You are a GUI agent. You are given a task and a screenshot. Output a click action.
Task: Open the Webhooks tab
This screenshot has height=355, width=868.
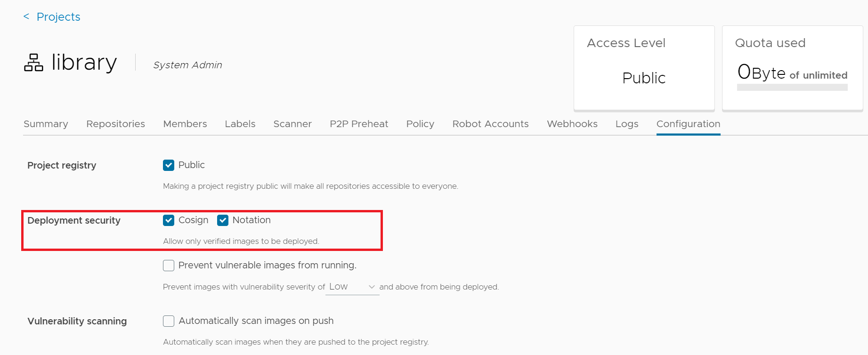point(572,124)
